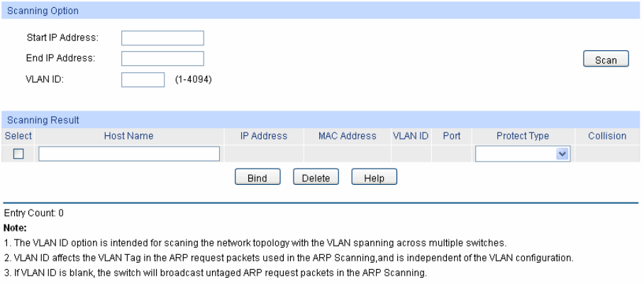
Task: Click the Host Name column header
Action: (128, 136)
